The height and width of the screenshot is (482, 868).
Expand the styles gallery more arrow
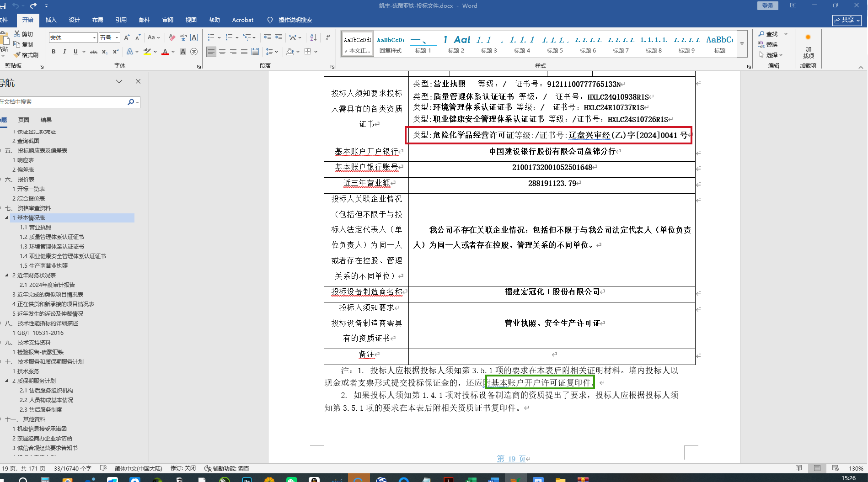point(742,43)
